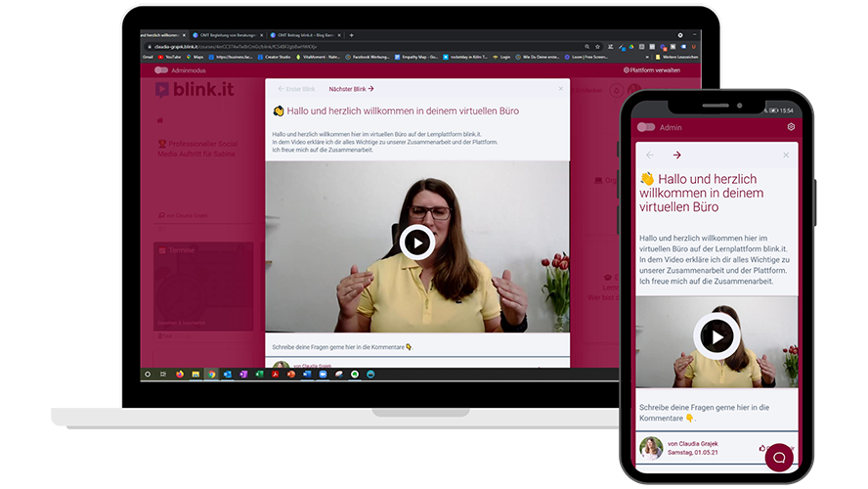Viewport: 868px width, 489px height.
Task: Switch to first browser tab
Action: point(162,35)
